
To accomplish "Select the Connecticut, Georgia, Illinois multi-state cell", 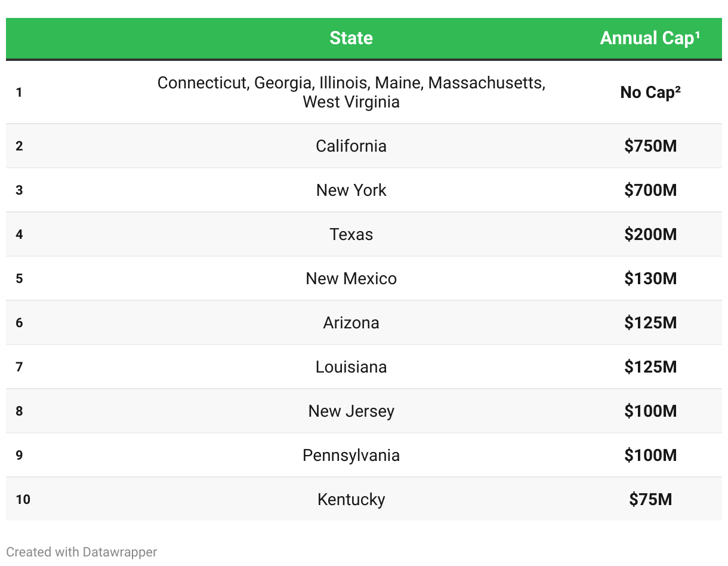I will coord(351,92).
